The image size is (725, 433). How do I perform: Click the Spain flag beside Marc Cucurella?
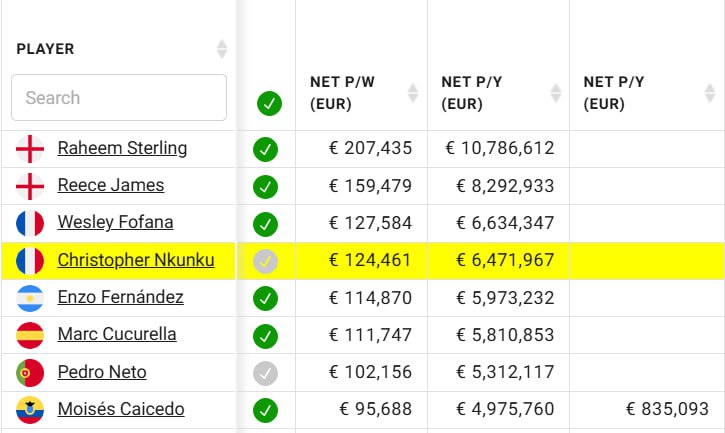pos(30,335)
